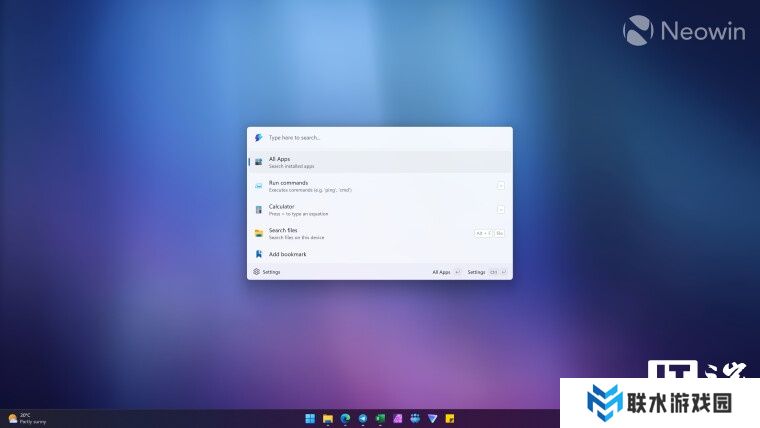Click the Add bookmark icon
The image size is (760, 428).
259,255
